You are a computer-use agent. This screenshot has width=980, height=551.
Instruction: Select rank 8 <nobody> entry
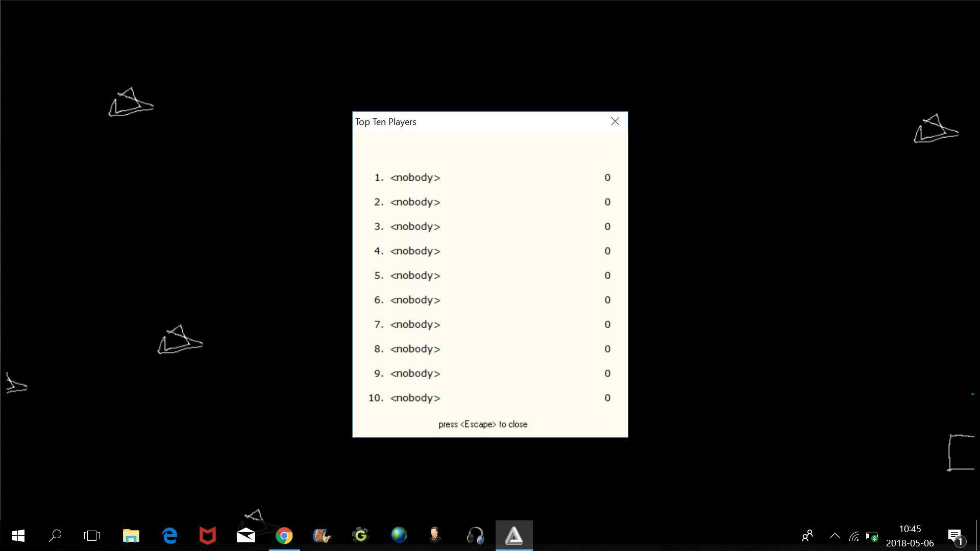coord(415,349)
